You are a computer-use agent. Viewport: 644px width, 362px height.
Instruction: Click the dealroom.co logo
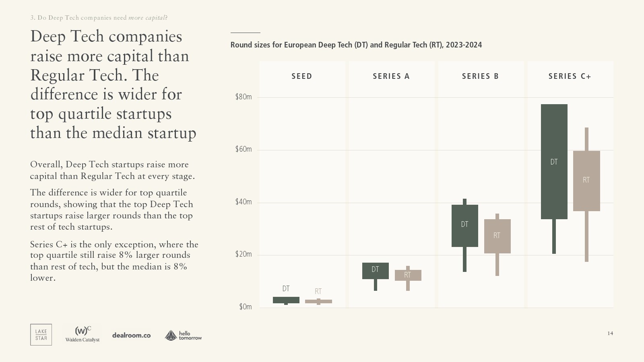point(131,335)
